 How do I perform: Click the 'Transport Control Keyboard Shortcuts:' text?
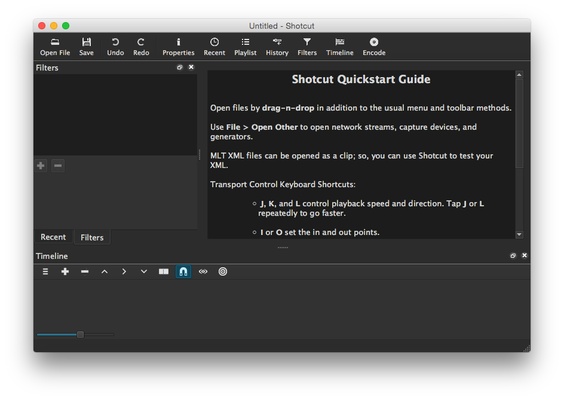pyautogui.click(x=283, y=184)
